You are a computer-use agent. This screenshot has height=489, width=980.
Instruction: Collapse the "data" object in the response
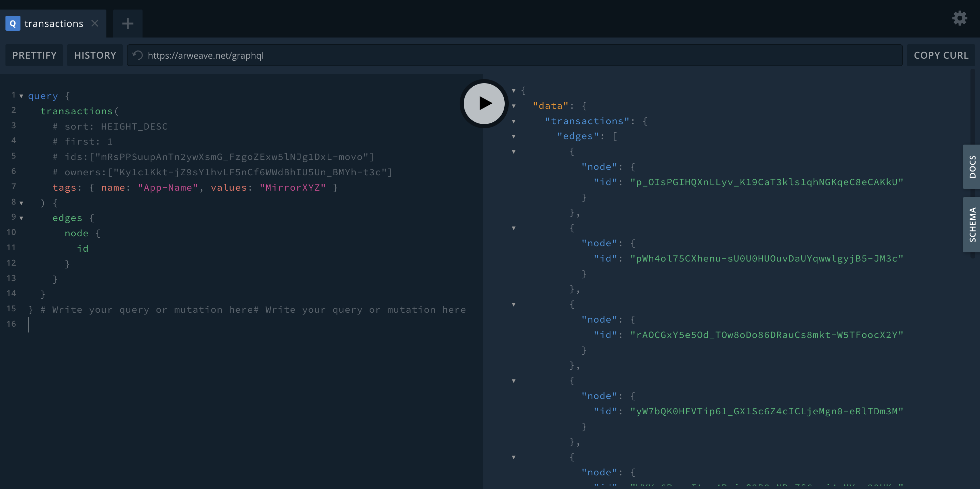click(x=514, y=106)
